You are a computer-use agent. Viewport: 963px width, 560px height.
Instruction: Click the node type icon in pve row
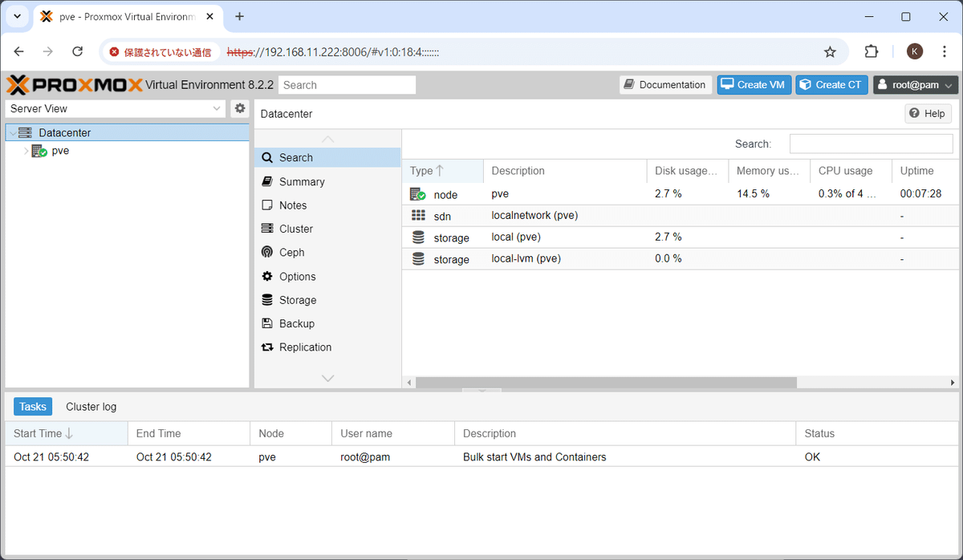coord(418,194)
